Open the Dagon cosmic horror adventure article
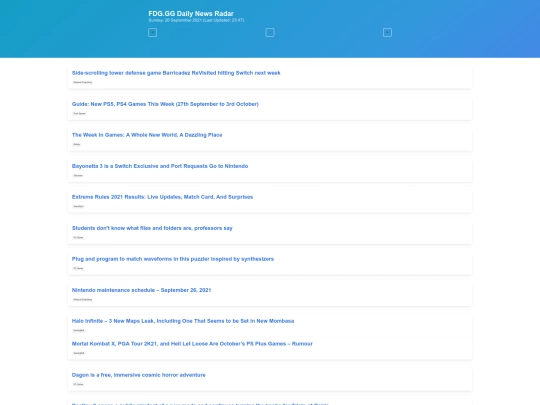The image size is (540, 405). [x=138, y=375]
